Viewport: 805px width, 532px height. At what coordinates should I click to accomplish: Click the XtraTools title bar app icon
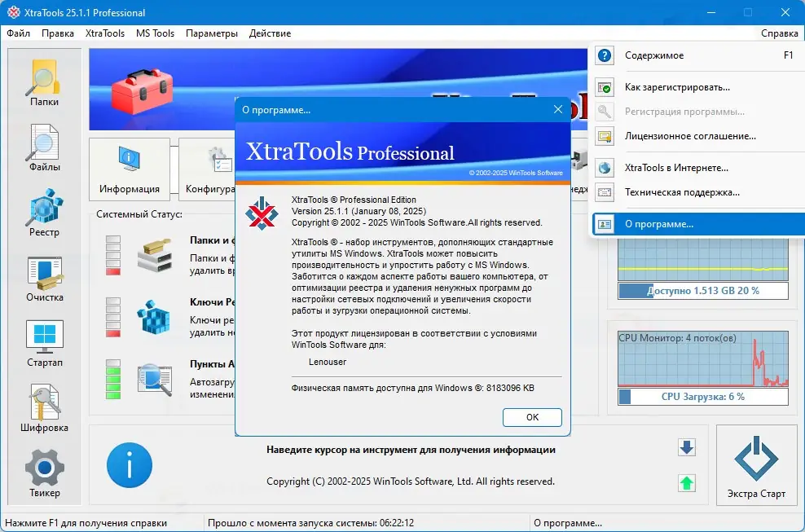(14, 12)
